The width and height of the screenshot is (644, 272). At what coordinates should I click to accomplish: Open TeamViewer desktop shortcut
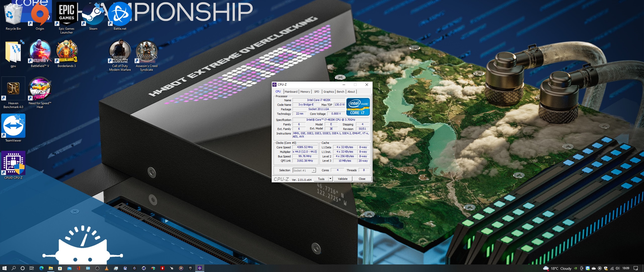13,128
